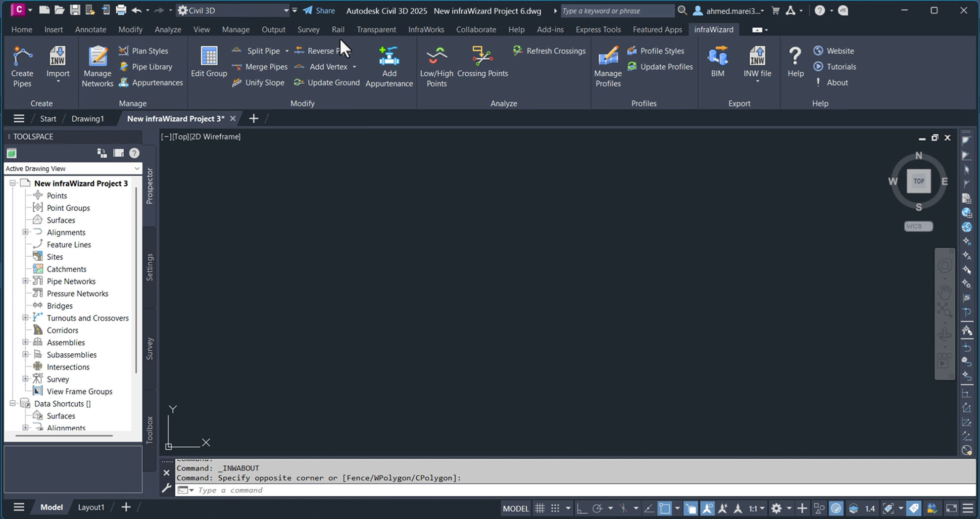Click the INW file export tool
The height and width of the screenshot is (519, 980).
pyautogui.click(x=757, y=63)
